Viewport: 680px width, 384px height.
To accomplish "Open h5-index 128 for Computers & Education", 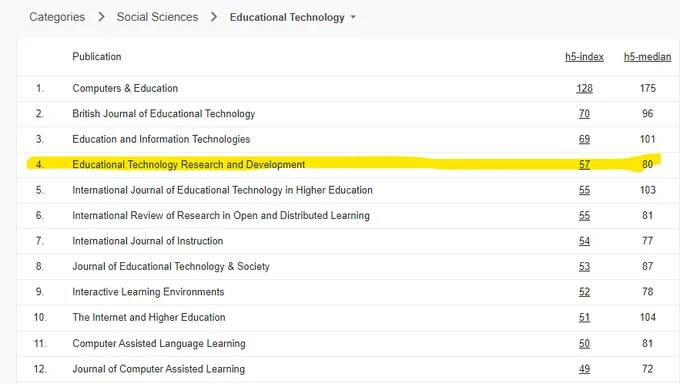I will [x=584, y=89].
